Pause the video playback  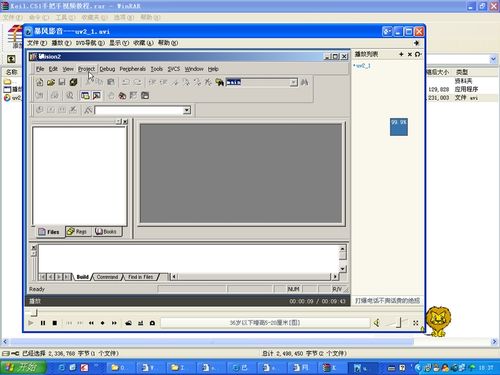(43, 323)
